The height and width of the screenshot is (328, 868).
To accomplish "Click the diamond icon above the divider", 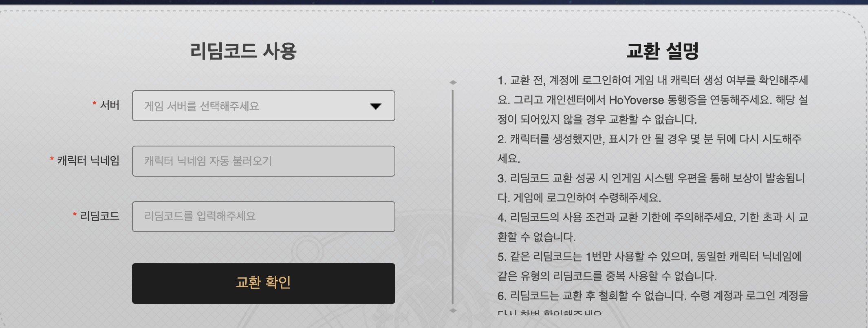I will coord(454,82).
